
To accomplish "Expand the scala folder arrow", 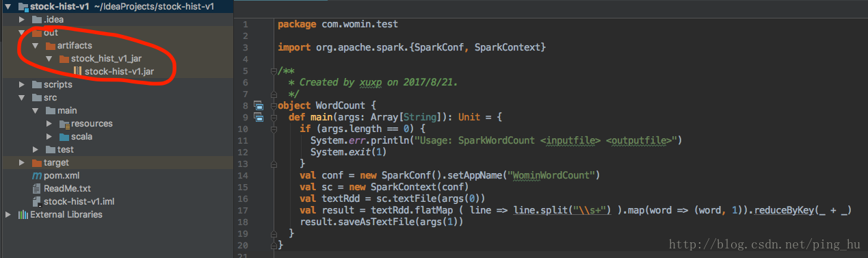I will (49, 136).
